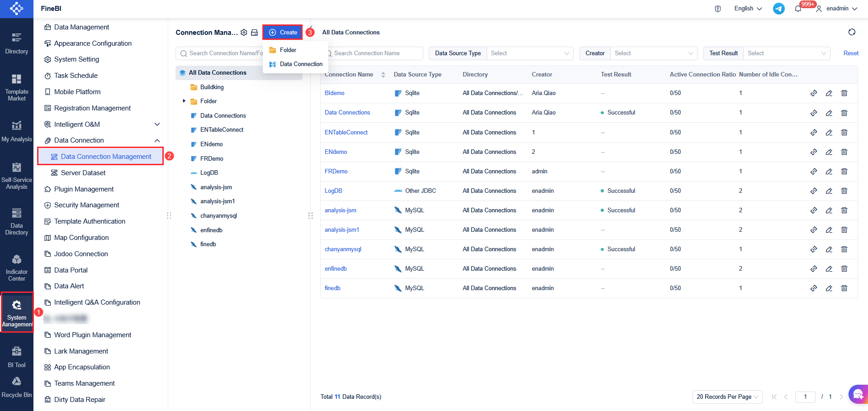The width and height of the screenshot is (868, 411).
Task: Sort by Connection Name column
Action: (x=383, y=75)
